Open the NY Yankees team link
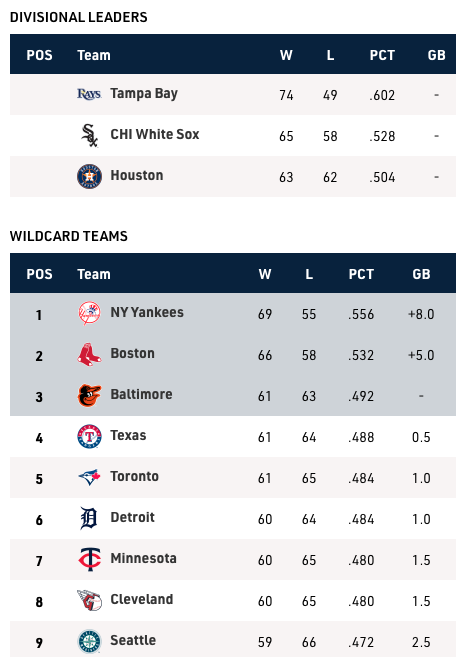The height and width of the screenshot is (657, 456). tap(147, 313)
